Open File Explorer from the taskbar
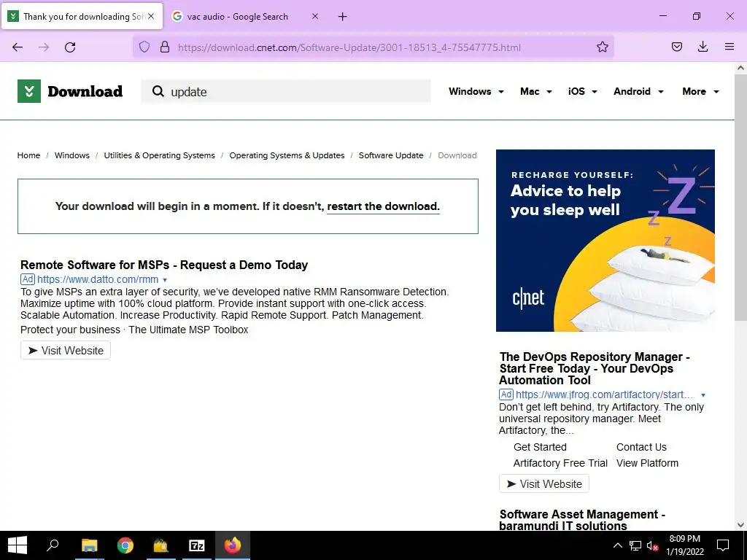 click(89, 545)
